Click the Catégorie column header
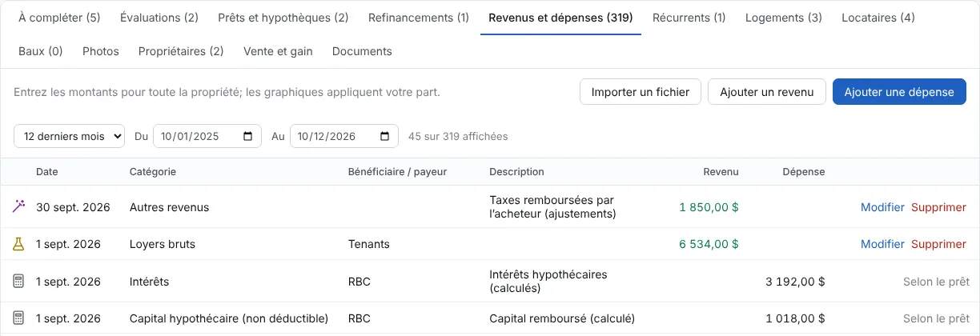Viewport: 980px width, 336px height. (153, 172)
